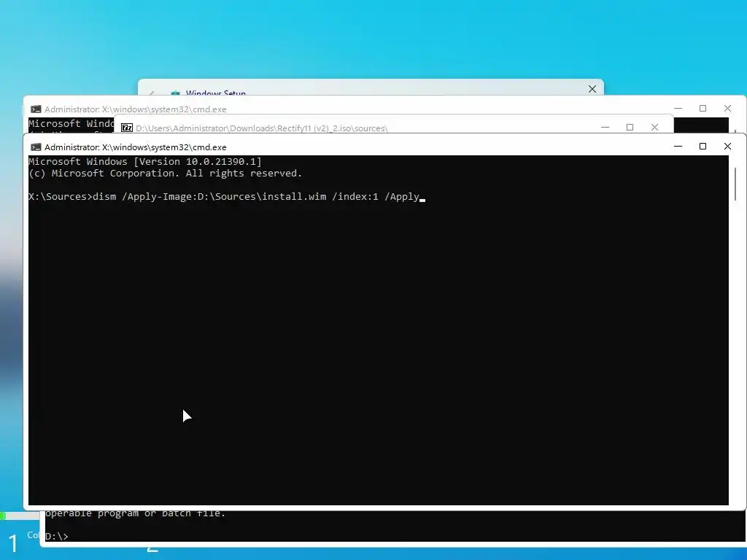Viewport: 747px width, 560px height.
Task: Minimize the front cmd.exe window
Action: (678, 146)
